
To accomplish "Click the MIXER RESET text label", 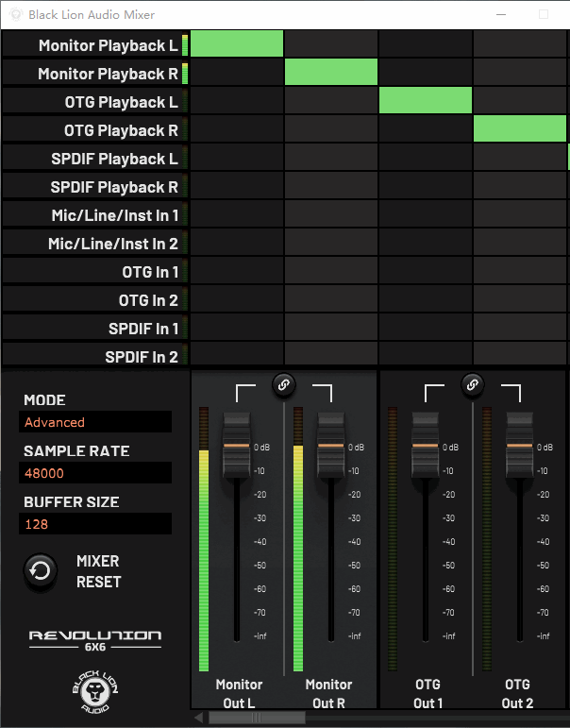I will point(98,571).
